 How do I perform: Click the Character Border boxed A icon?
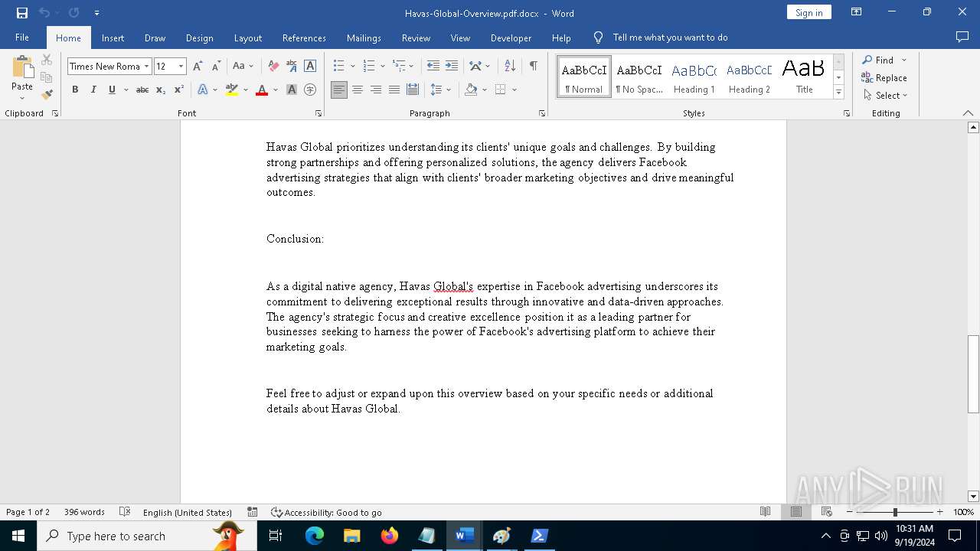pos(310,67)
